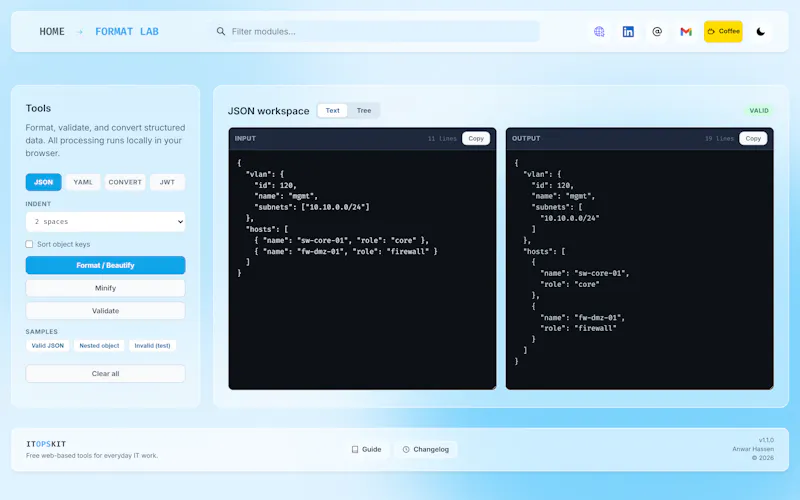Image resolution: width=800 pixels, height=500 pixels.
Task: Click the v1.1.0 version text
Action: pyautogui.click(x=766, y=440)
